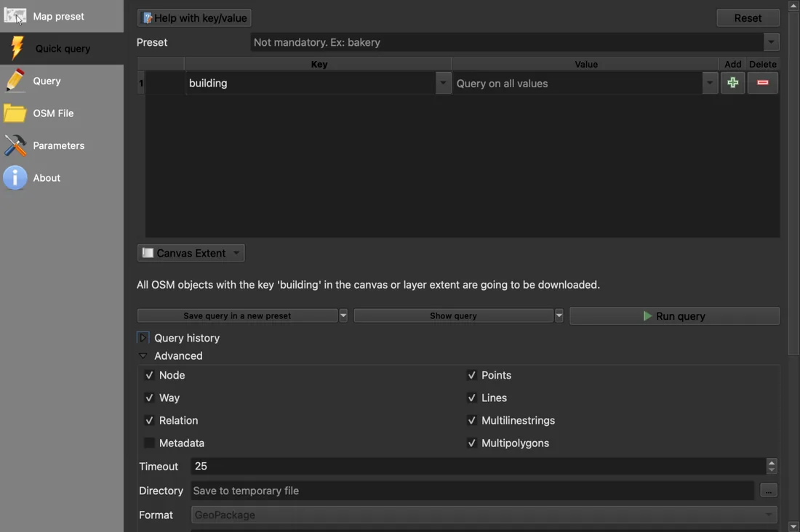Click the Help with key/value button
The image size is (800, 532).
pos(194,18)
